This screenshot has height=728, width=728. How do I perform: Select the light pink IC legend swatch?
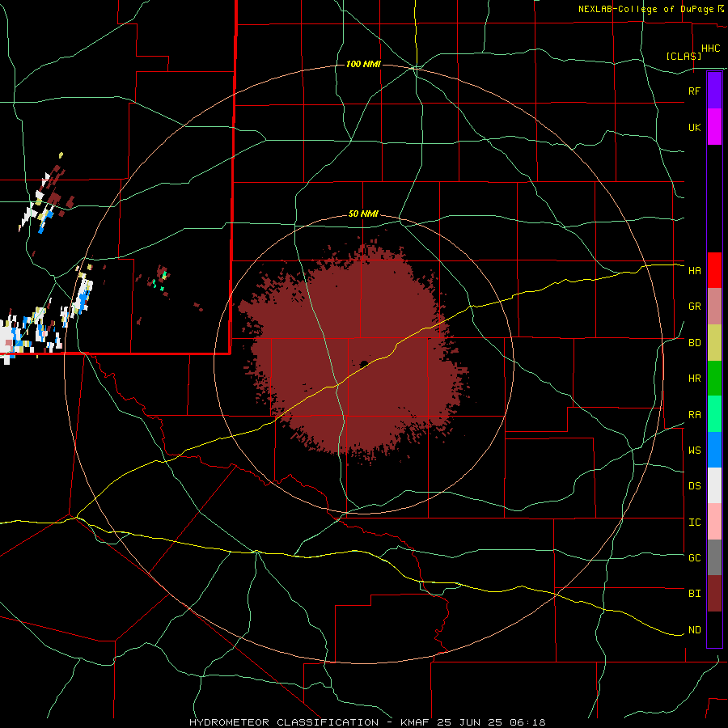tap(714, 522)
